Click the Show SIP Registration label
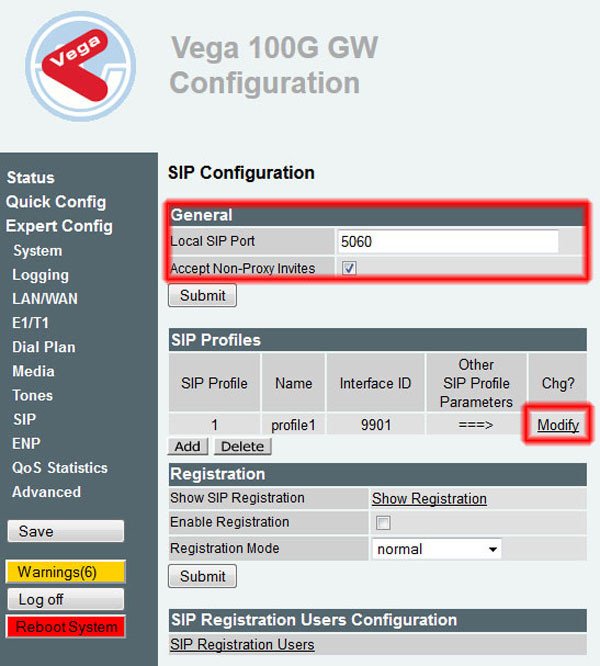The image size is (600, 666). 237,498
